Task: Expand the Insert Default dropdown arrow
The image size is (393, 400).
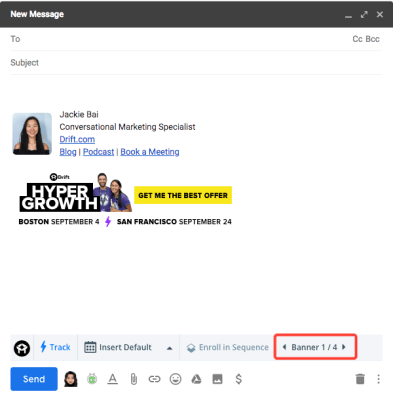Action: tap(169, 348)
